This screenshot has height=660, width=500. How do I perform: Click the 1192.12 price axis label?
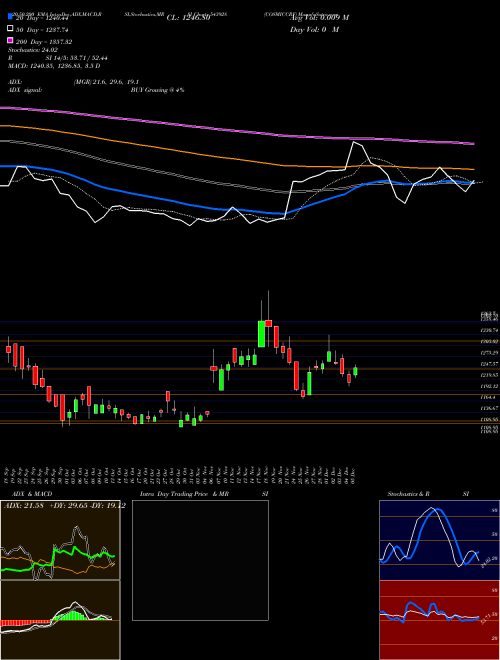tap(490, 386)
